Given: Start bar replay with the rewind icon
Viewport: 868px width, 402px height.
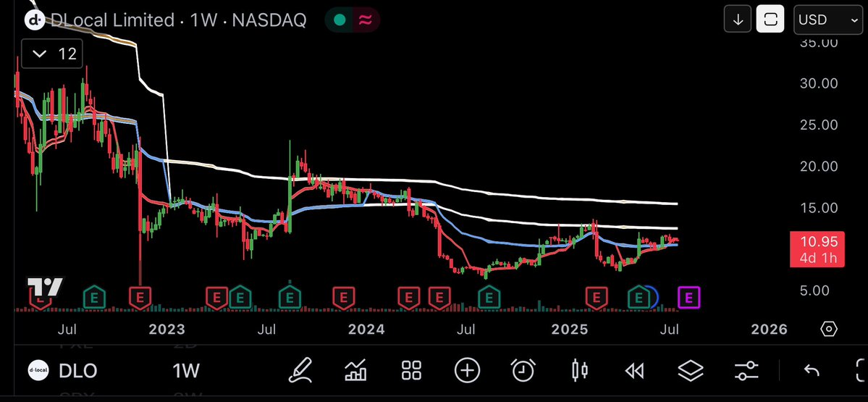Looking at the screenshot, I should coord(635,370).
